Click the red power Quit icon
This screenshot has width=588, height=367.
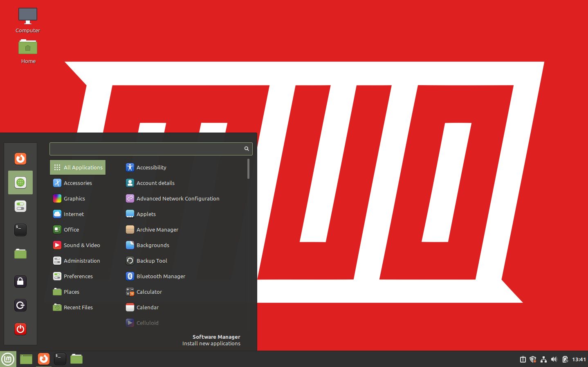(20, 329)
